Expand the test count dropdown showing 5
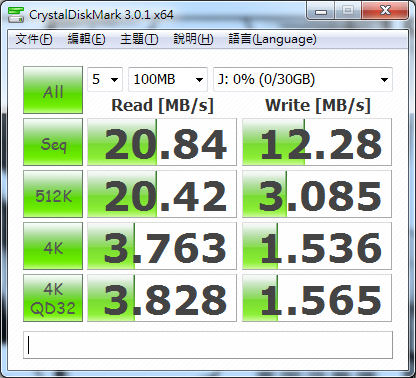Image resolution: width=416 pixels, height=378 pixels. [x=105, y=79]
